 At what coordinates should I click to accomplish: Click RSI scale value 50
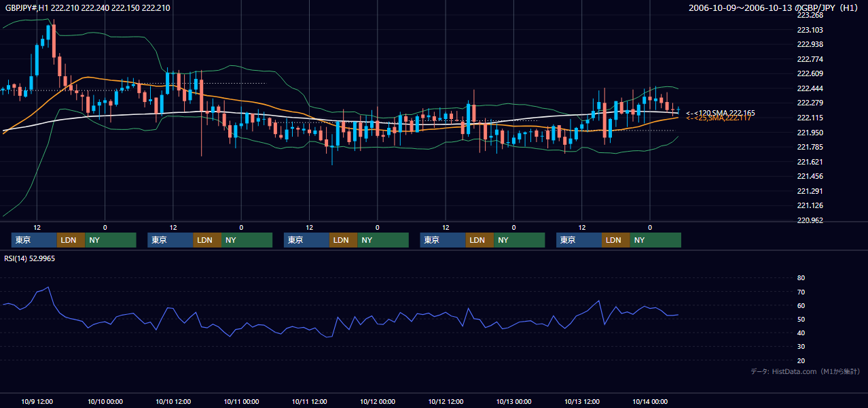coord(801,319)
